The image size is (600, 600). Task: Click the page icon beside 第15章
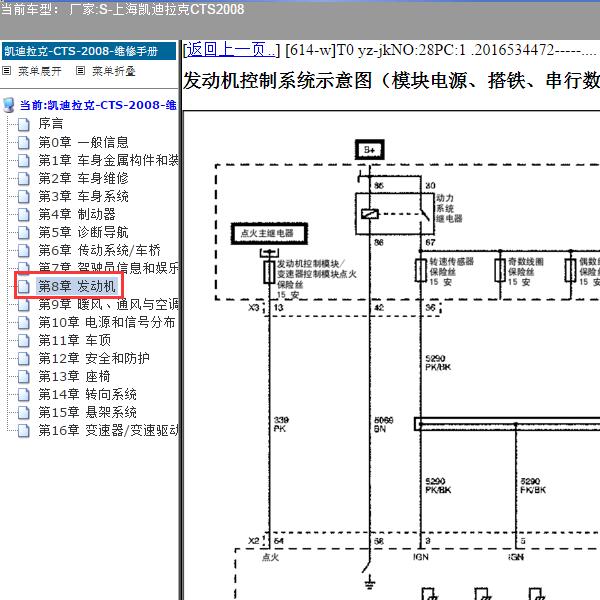(x=24, y=412)
